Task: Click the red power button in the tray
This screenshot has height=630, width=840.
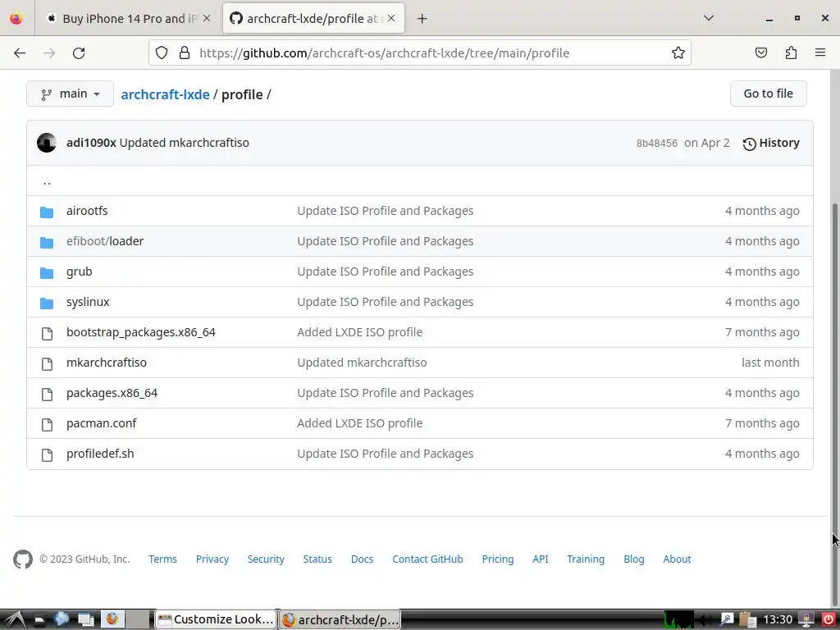Action: [829, 620]
